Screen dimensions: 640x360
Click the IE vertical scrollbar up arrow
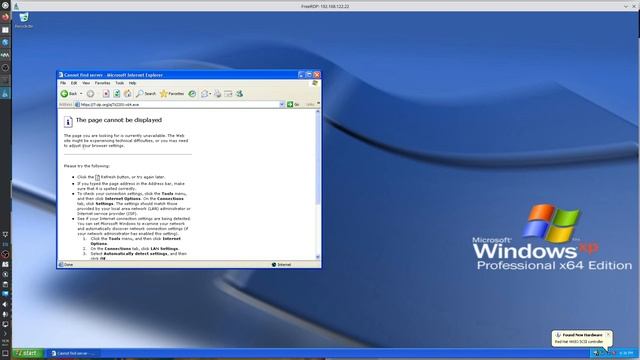pos(318,111)
